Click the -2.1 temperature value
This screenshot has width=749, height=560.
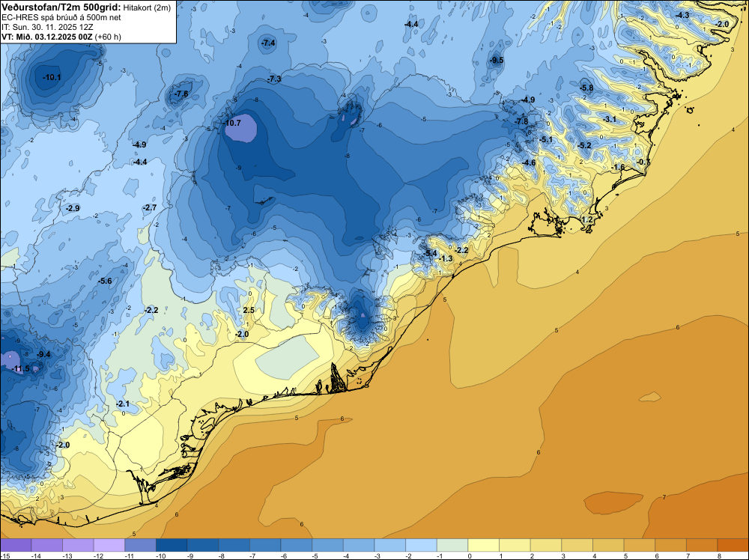(123, 404)
